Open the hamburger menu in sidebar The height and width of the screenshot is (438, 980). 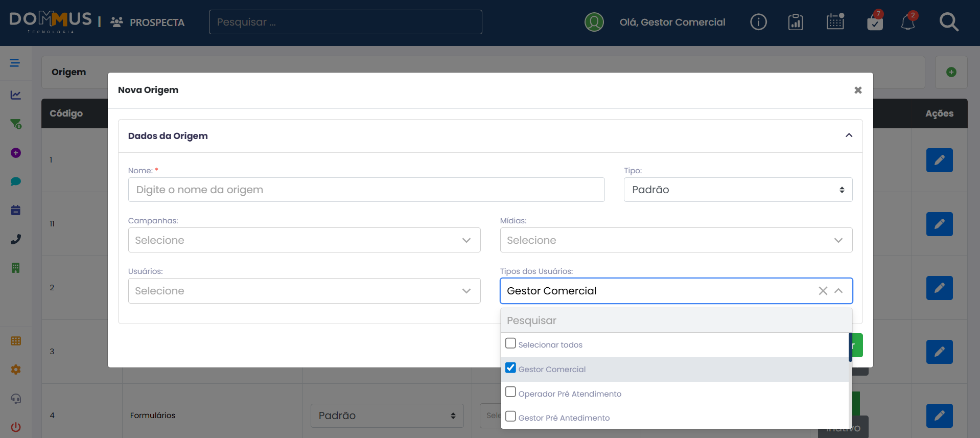pos(15,63)
